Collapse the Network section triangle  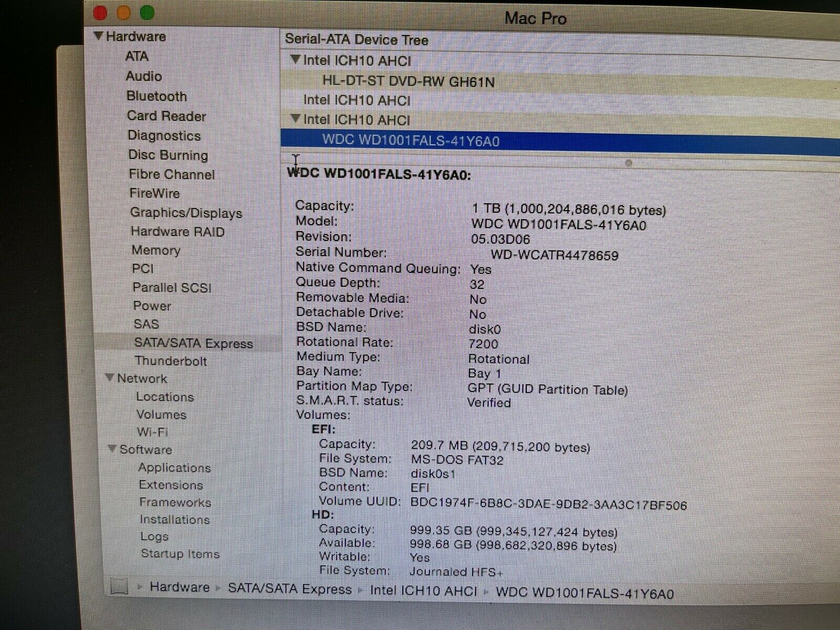click(110, 377)
